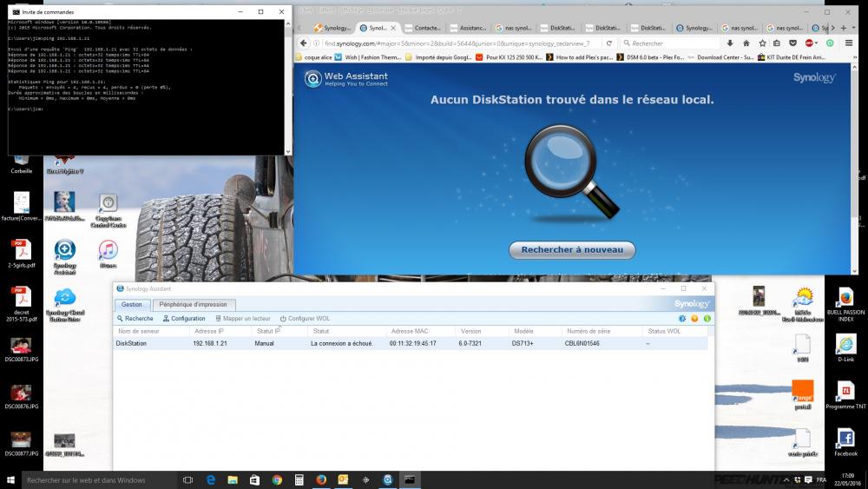Open Download Center - Su... bookmark
The height and width of the screenshot is (489, 868).
coord(720,57)
